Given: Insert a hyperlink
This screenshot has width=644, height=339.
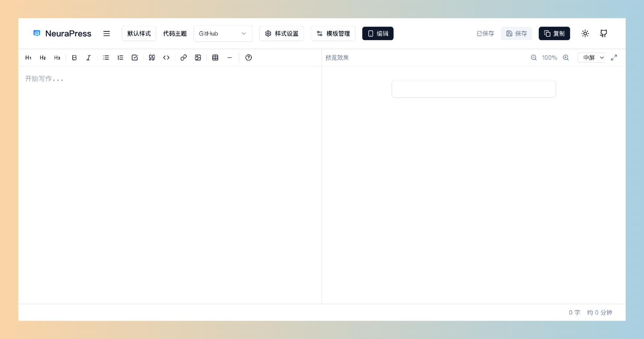Looking at the screenshot, I should click(x=183, y=58).
